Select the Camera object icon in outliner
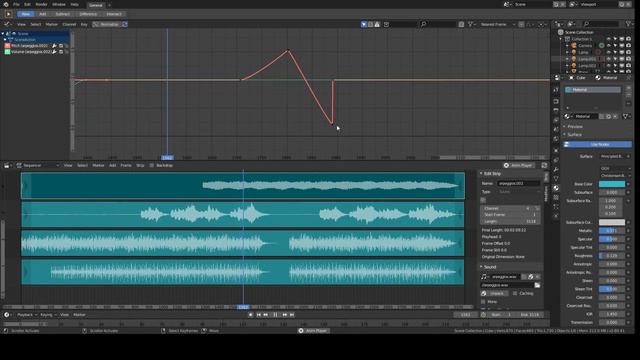640x360 pixels. pos(574,45)
